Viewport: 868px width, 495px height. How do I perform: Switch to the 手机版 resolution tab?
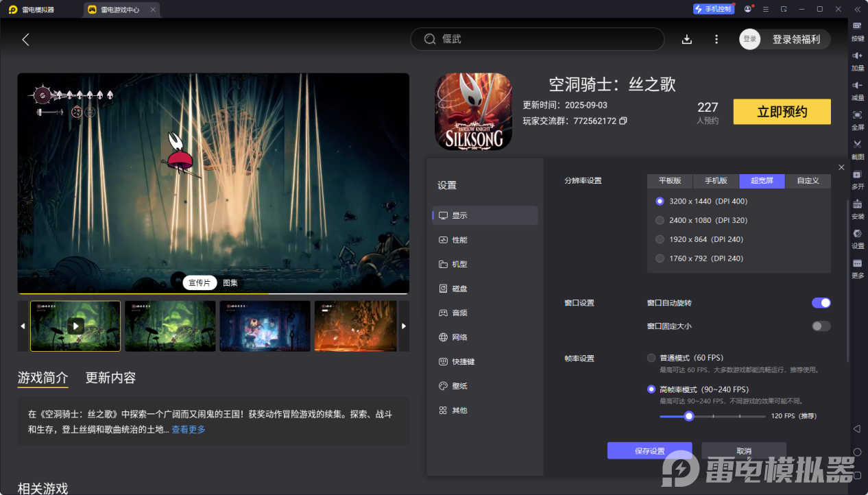click(716, 181)
